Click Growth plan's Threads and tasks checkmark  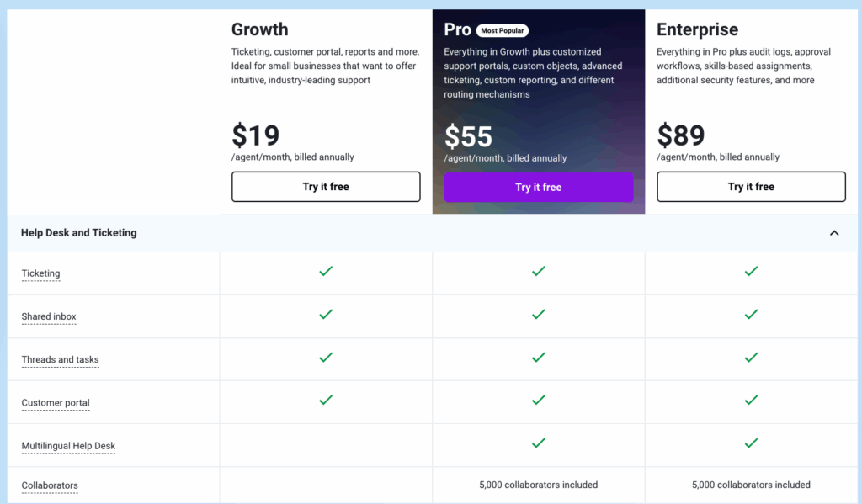(x=326, y=358)
